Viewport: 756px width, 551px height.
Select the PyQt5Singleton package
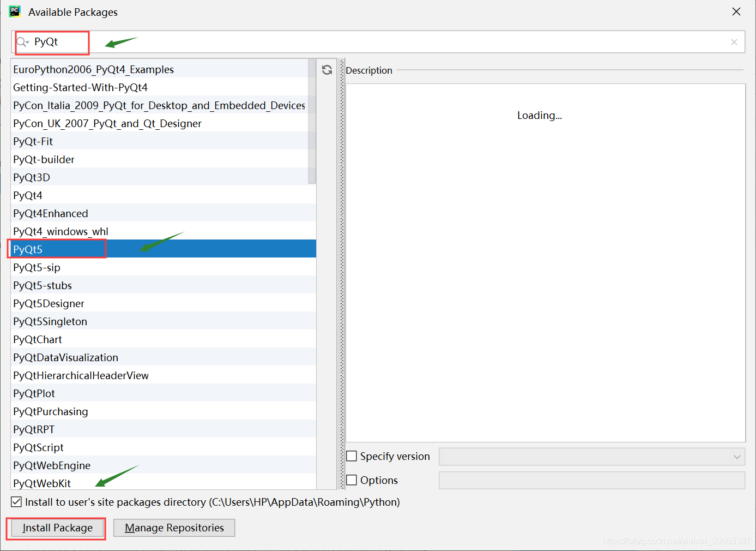164,321
